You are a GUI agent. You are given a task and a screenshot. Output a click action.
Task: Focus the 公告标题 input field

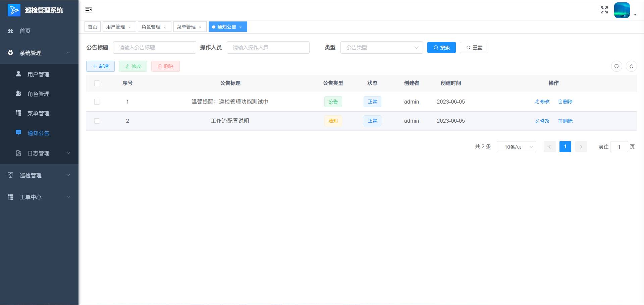(x=154, y=48)
